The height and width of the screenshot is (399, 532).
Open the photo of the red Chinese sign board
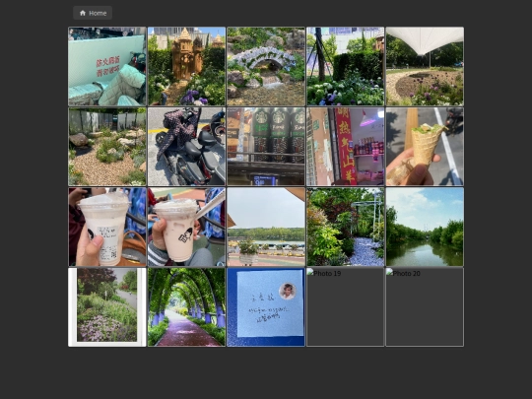pos(107,66)
